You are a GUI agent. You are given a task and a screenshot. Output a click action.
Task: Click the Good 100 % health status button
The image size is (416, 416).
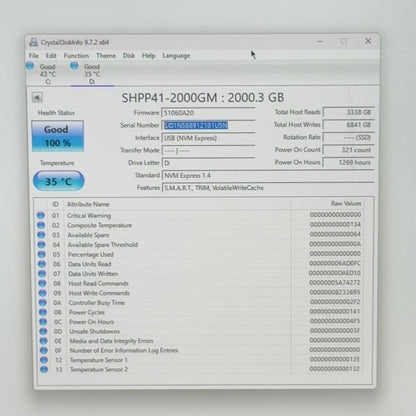57,136
